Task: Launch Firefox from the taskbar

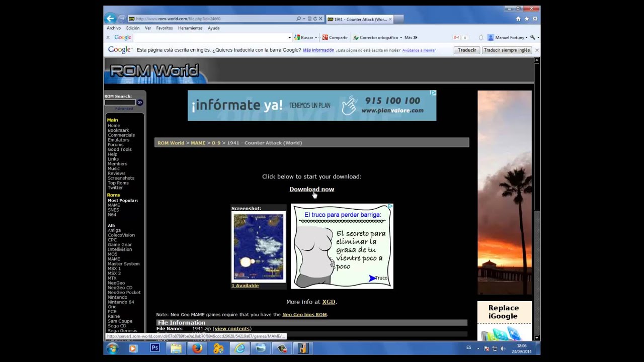Action: [x=197, y=348]
